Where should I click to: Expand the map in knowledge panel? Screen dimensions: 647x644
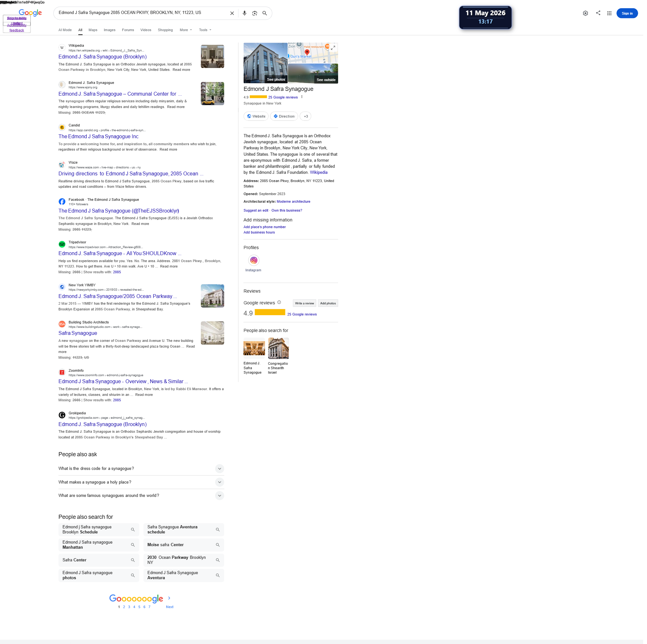tap(335, 48)
